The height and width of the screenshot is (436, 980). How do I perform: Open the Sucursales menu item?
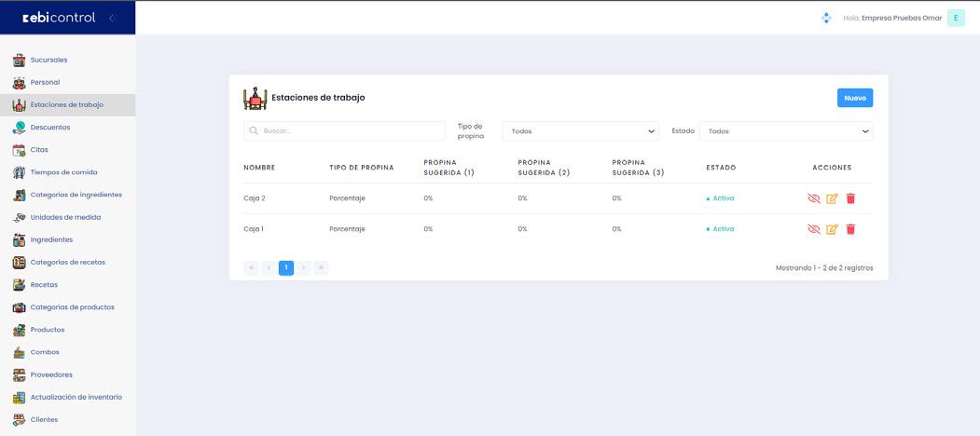click(48, 61)
